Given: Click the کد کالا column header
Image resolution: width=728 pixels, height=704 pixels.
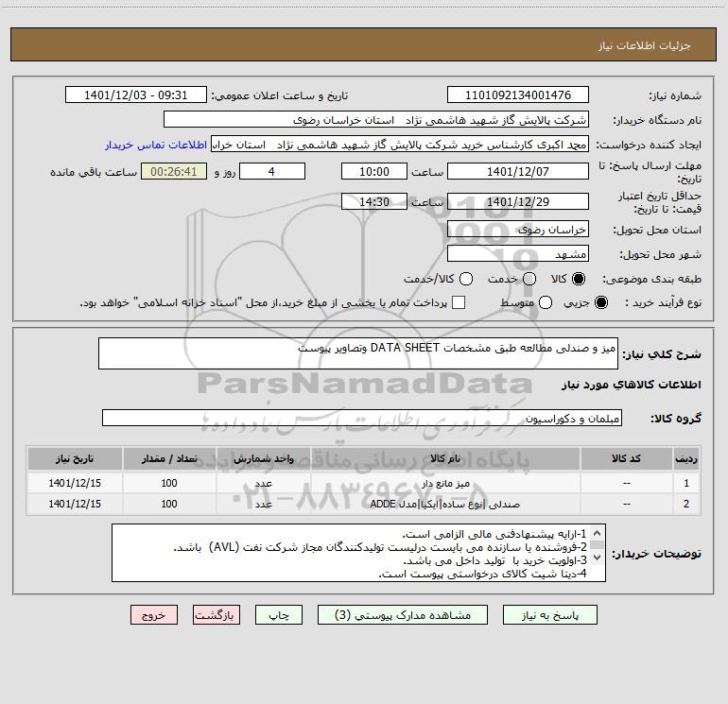Looking at the screenshot, I should (x=626, y=458).
